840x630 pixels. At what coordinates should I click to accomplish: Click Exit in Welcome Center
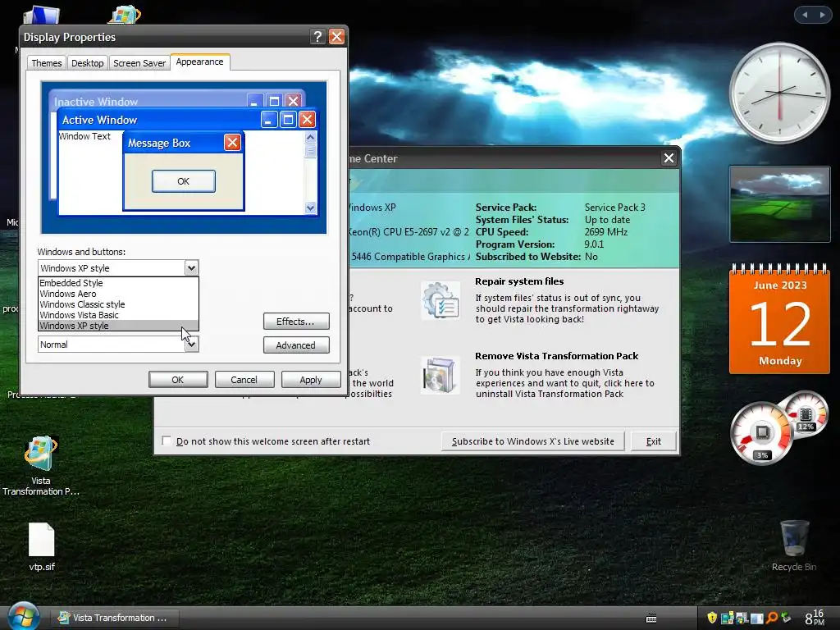(x=654, y=441)
